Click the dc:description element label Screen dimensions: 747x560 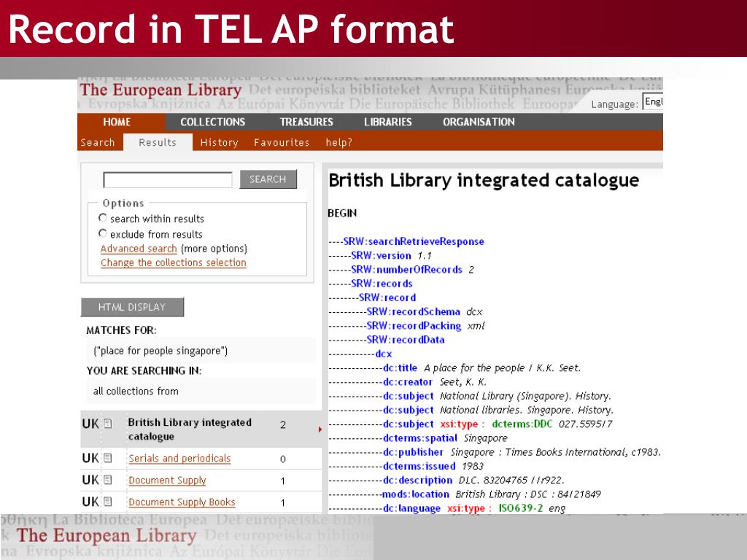click(x=418, y=480)
